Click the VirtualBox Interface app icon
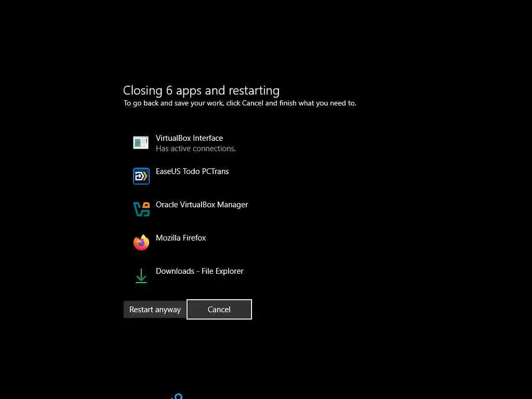This screenshot has height=399, width=532. (x=141, y=142)
